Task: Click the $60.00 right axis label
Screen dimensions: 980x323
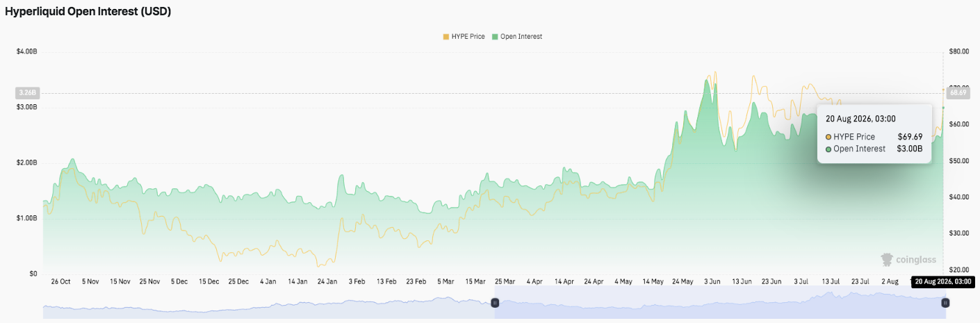Action: pyautogui.click(x=958, y=124)
